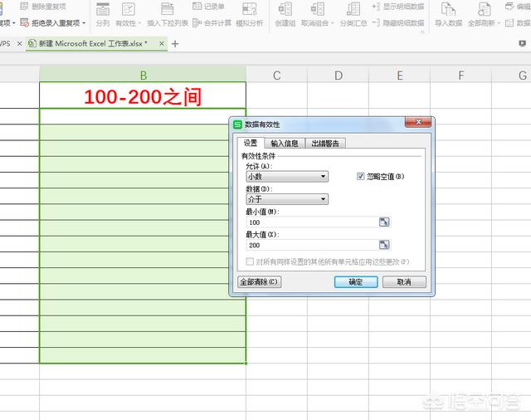Click the 分类汇总 subtotal icon
This screenshot has width=531, height=420.
[353, 9]
